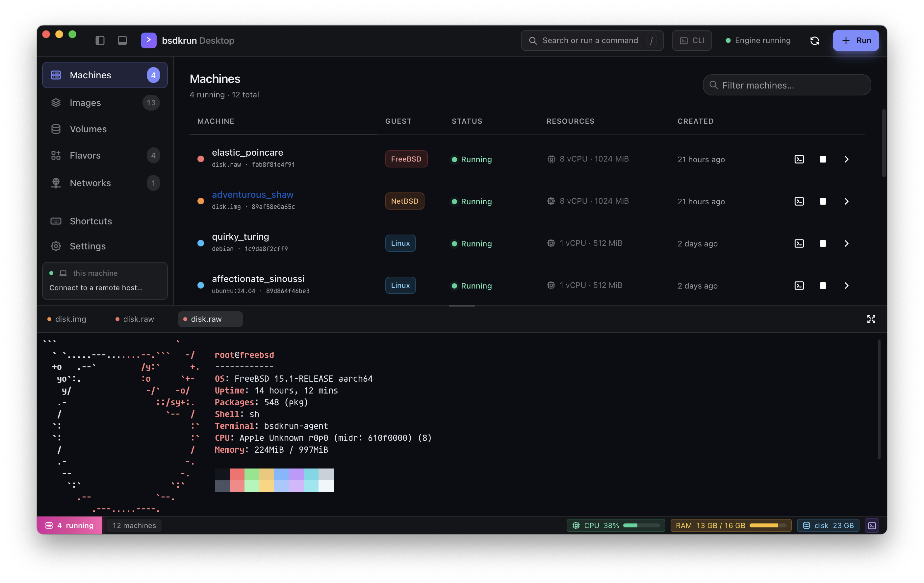Expand adventurous_shaw details chevron
Screen dimensions: 924x583
(x=846, y=201)
